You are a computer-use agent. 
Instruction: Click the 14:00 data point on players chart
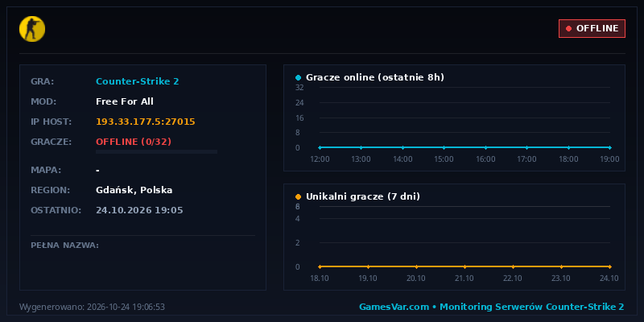(x=402, y=147)
